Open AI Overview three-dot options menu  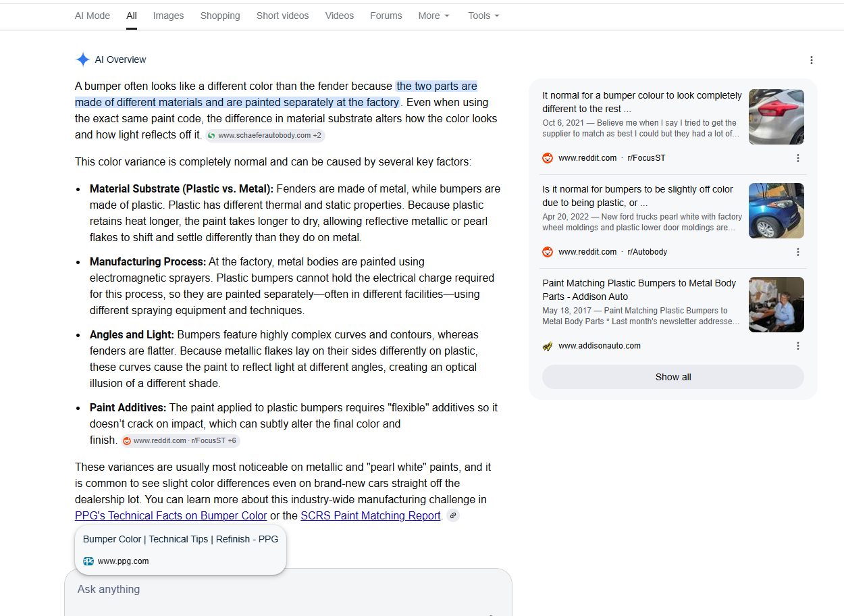[812, 60]
